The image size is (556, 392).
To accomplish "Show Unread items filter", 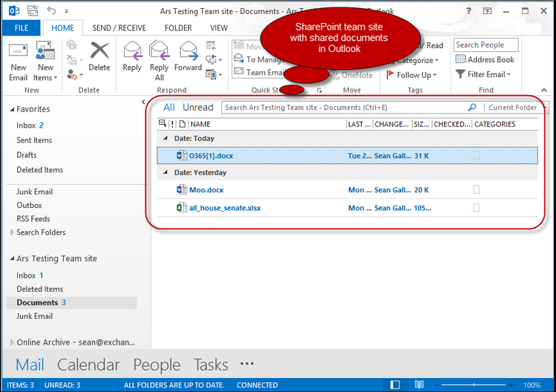I will [198, 108].
